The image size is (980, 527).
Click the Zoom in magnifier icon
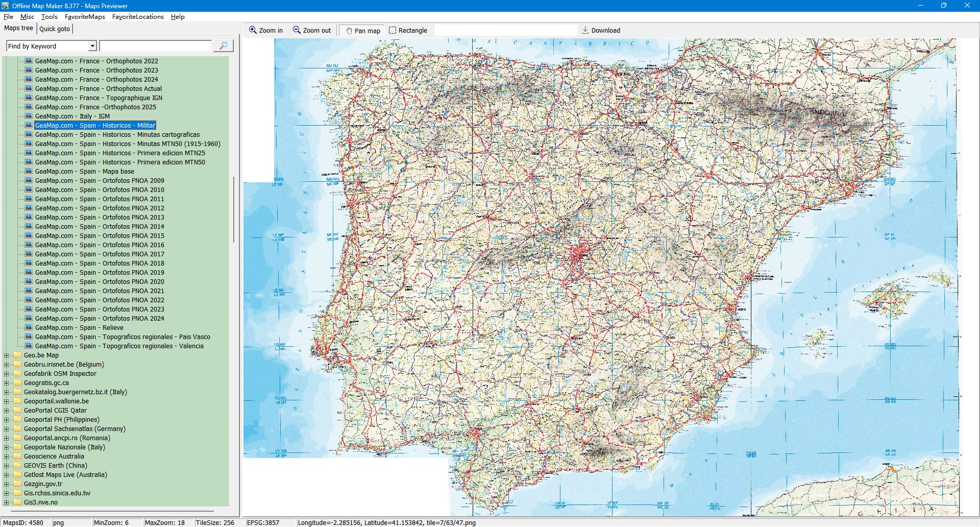point(253,30)
